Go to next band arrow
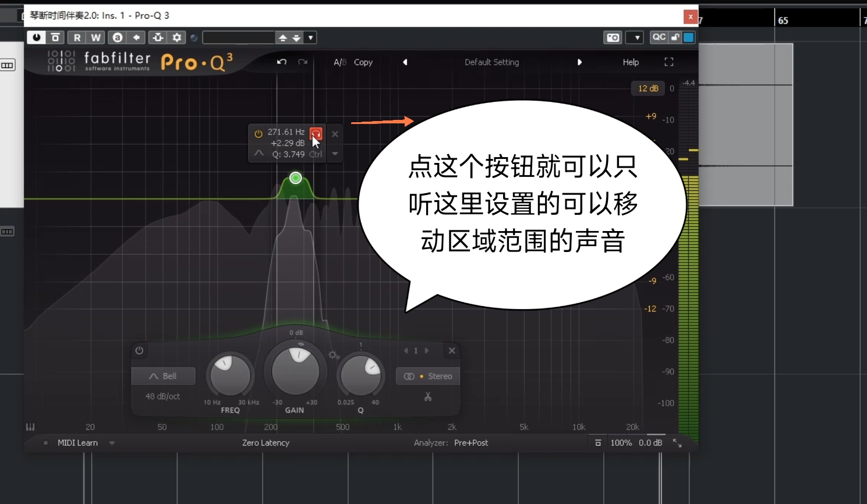Viewport: 867px width, 504px height. tap(427, 350)
